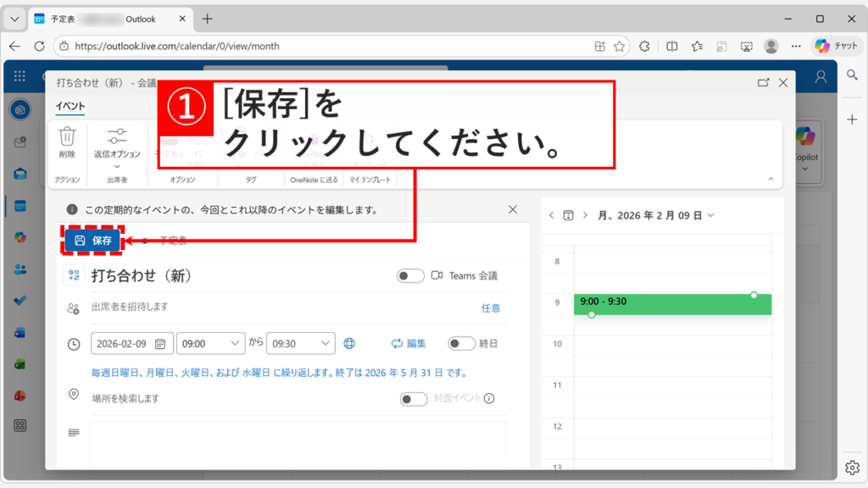Open the 09:00 start time dropdown
This screenshot has width=868, height=488.
210,343
